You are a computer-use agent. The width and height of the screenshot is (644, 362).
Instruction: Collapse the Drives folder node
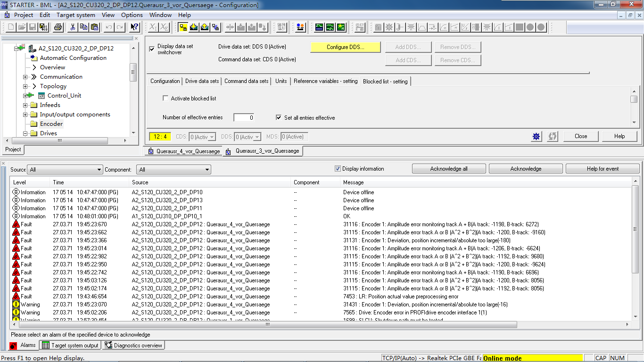(x=25, y=133)
